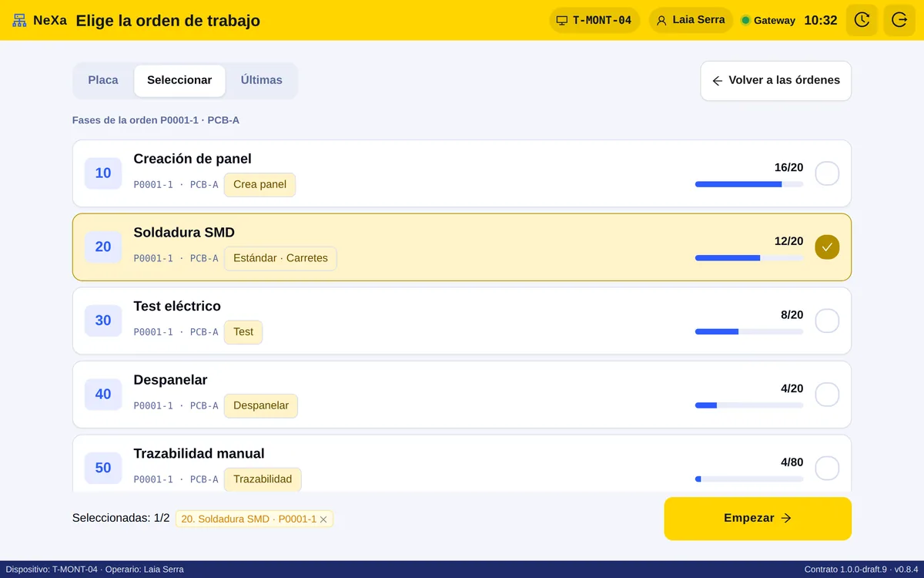
Task: Click the green Gateway status dot
Action: click(745, 21)
